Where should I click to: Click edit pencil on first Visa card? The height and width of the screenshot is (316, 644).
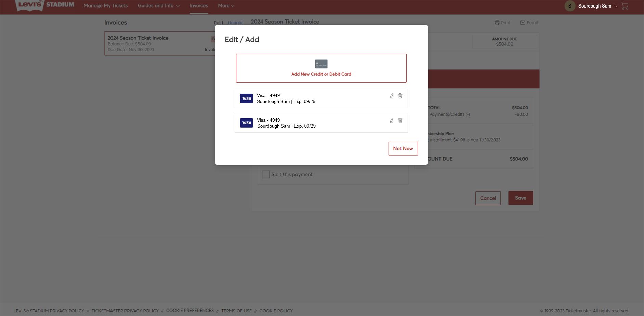click(x=392, y=96)
